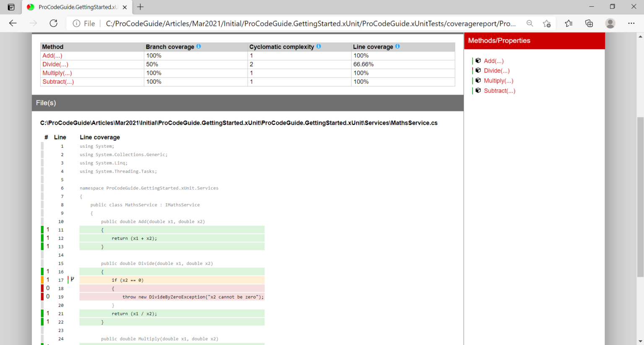Open the tab actions menu button

11,7
